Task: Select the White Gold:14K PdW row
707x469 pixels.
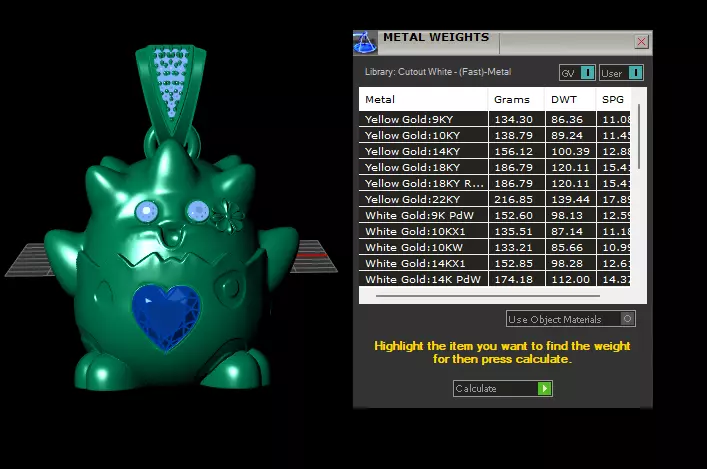Action: click(x=494, y=279)
